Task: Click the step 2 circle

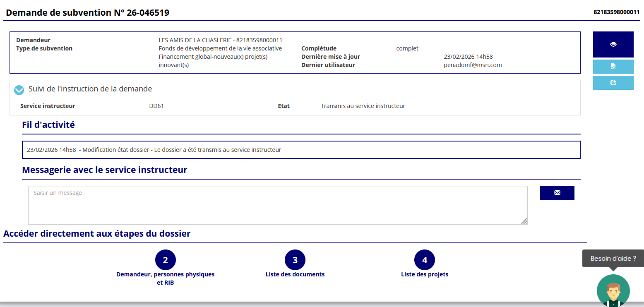Action: 166,260
